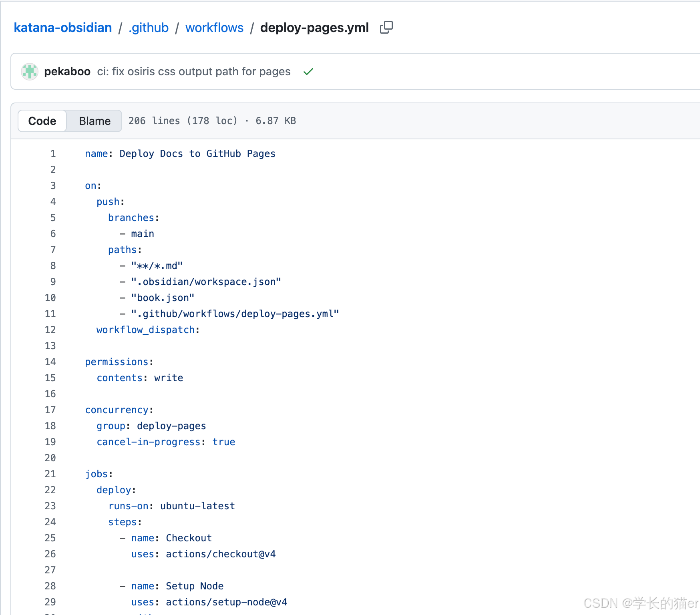Viewport: 700px width, 615px height.
Task: Select line number 25
Action: tap(50, 538)
